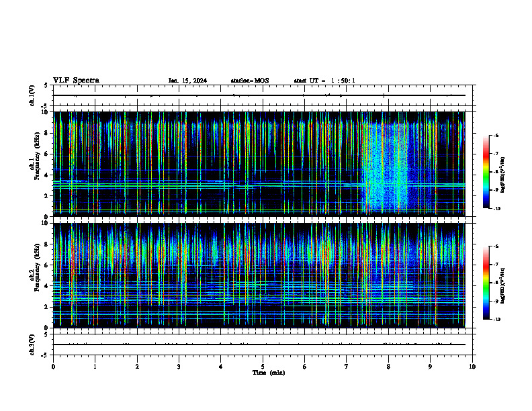The height and width of the screenshot is (411, 532).
Task: Click the time axis tick label 8
Action: coord(388,367)
